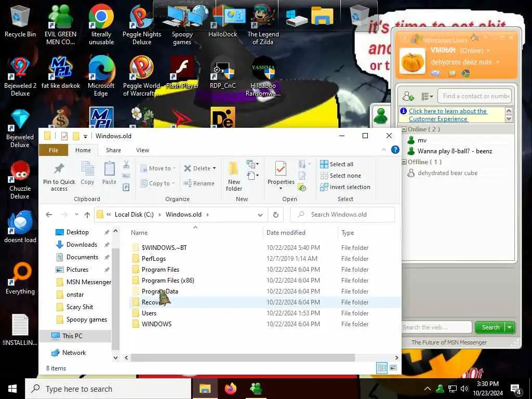
Task: Select Network in the navigation pane
Action: point(74,353)
